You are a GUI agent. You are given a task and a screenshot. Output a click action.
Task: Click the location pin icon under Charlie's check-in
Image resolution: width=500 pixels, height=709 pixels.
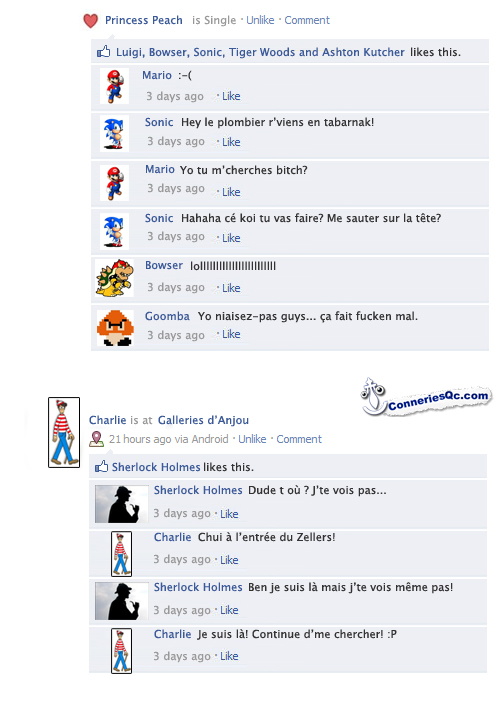click(96, 439)
